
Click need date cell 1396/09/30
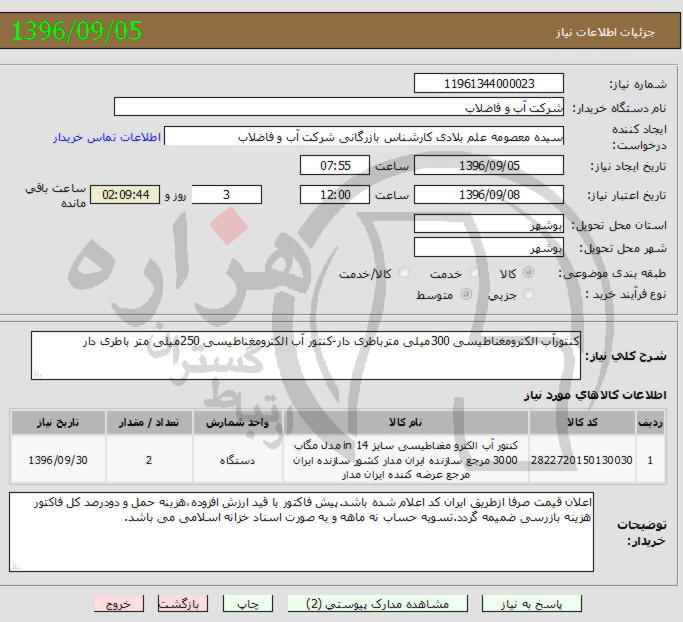[58, 460]
